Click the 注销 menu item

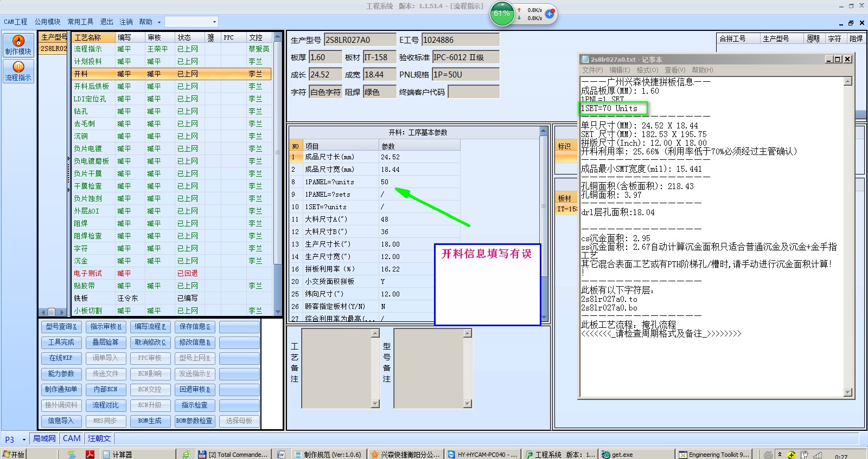pos(126,22)
